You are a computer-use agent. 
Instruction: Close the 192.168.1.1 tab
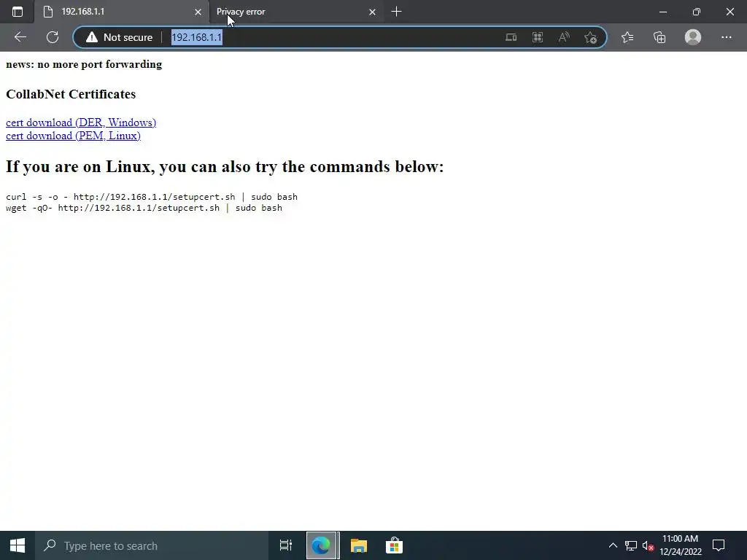pos(198,12)
